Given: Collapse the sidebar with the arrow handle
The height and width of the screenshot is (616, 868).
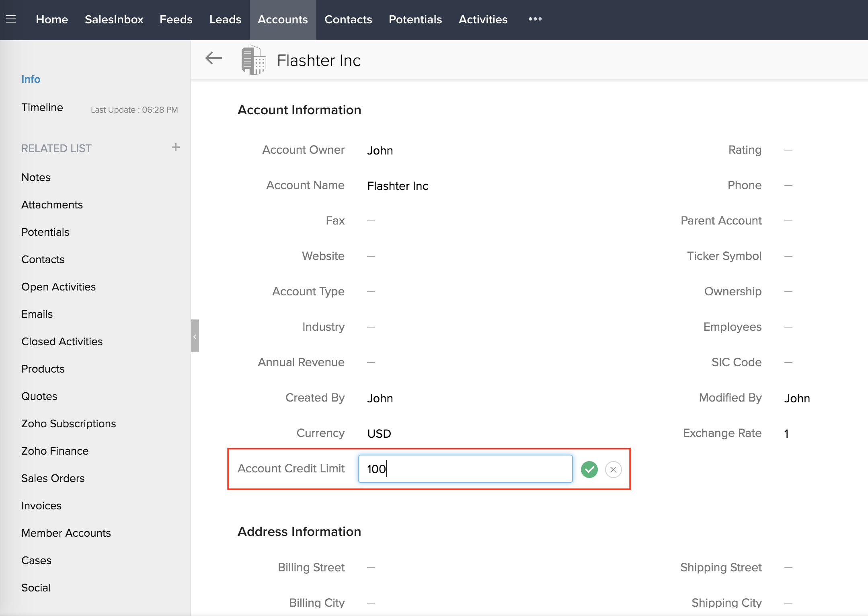Looking at the screenshot, I should point(195,336).
